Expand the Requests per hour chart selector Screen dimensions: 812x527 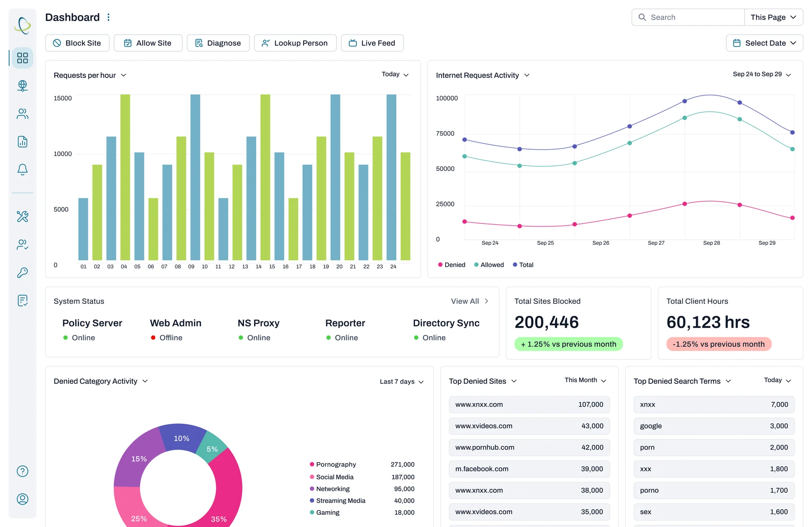tap(90, 75)
